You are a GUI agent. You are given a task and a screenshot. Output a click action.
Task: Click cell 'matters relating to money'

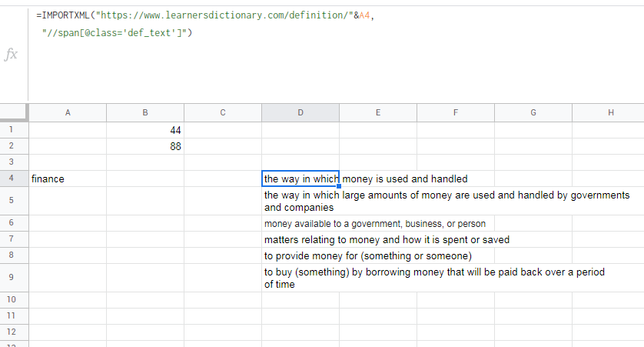300,239
